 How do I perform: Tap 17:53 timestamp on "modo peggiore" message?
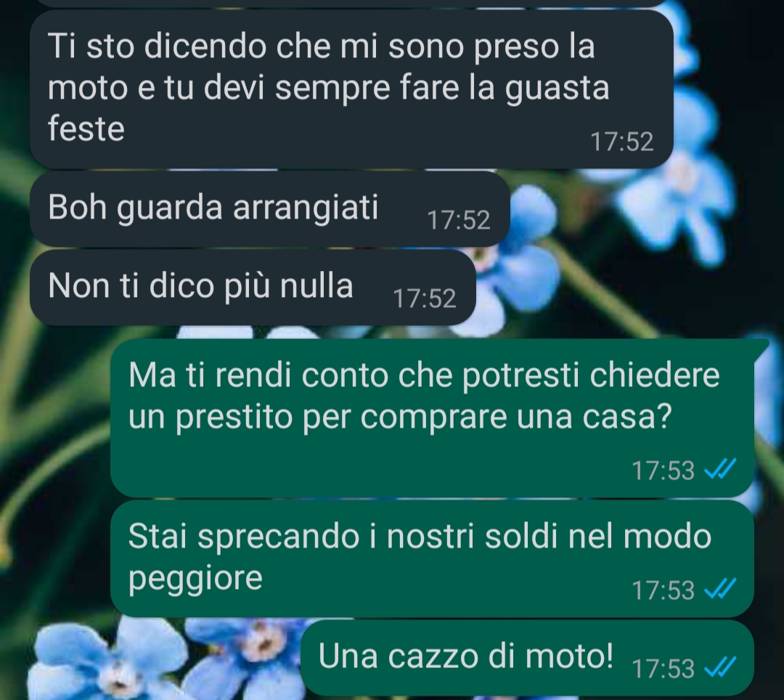(x=663, y=590)
